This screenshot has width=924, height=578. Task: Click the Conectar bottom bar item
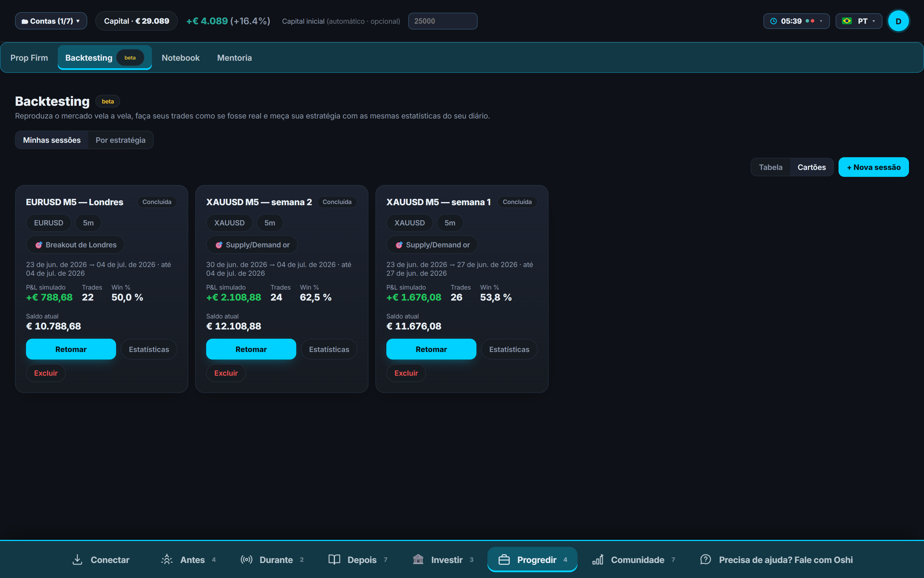101,560
